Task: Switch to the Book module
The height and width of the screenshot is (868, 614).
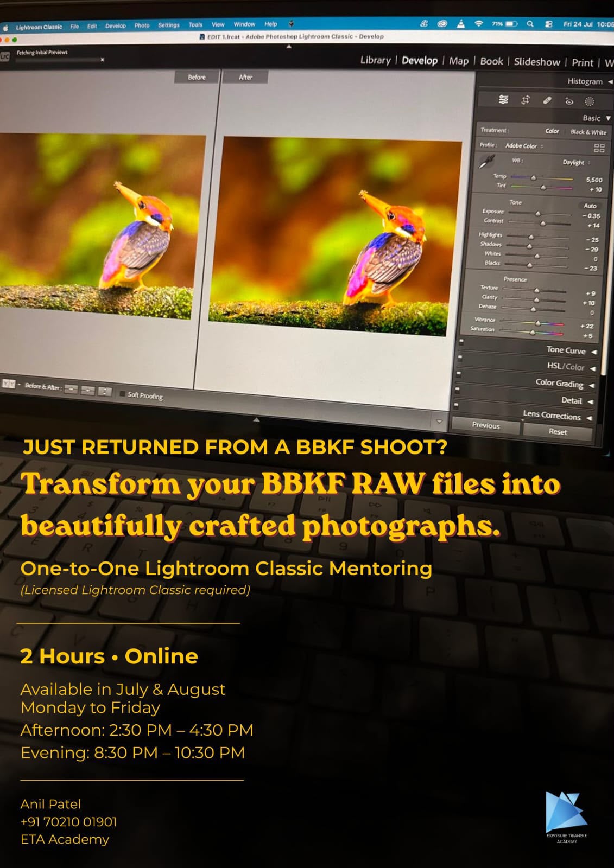Action: pos(491,61)
